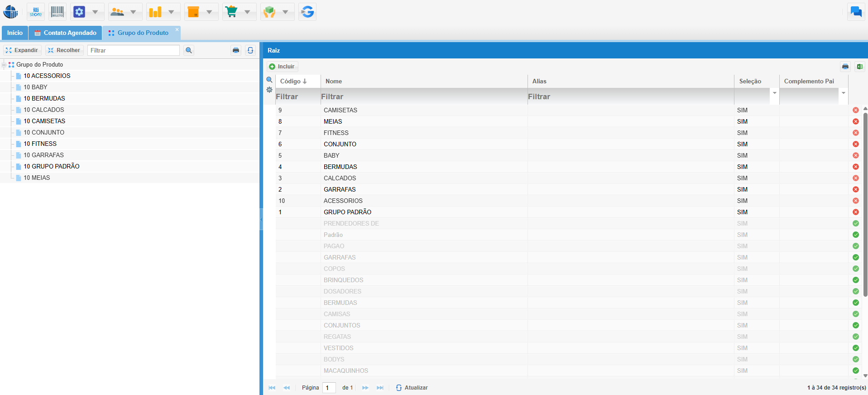Screen dimensions: 868x395
Task: Open the Boleto barcode icon
Action: 58,12
